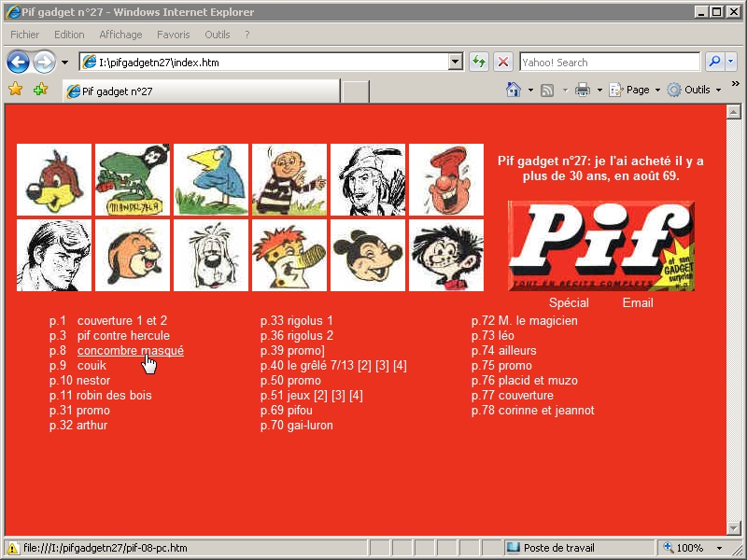The height and width of the screenshot is (560, 747).
Task: Click the blue bird thumbnail
Action: [x=211, y=179]
